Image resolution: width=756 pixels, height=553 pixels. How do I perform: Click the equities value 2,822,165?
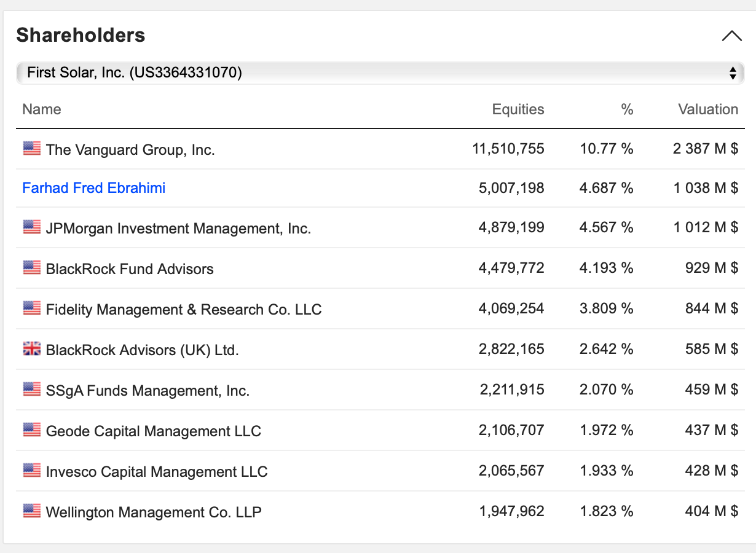(511, 349)
